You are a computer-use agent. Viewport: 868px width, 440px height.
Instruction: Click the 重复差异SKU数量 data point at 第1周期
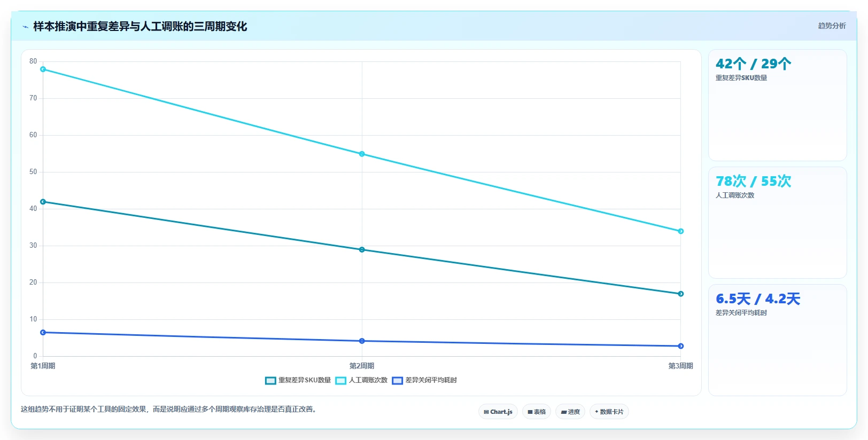pos(43,202)
